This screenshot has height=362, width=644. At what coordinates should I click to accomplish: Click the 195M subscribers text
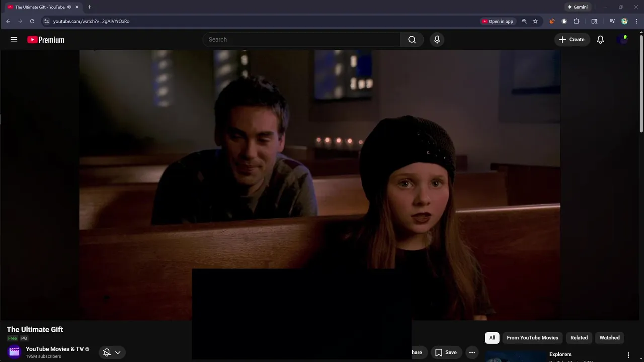pyautogui.click(x=43, y=356)
